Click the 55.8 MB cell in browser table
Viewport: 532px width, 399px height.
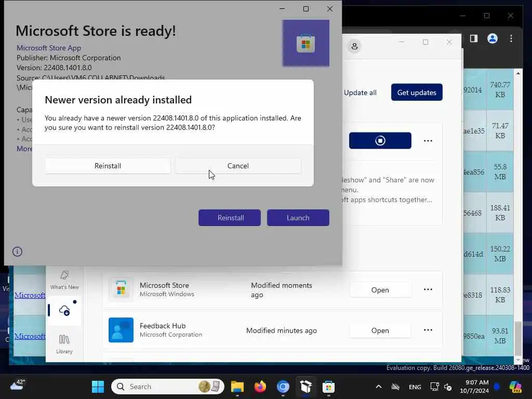coord(500,171)
